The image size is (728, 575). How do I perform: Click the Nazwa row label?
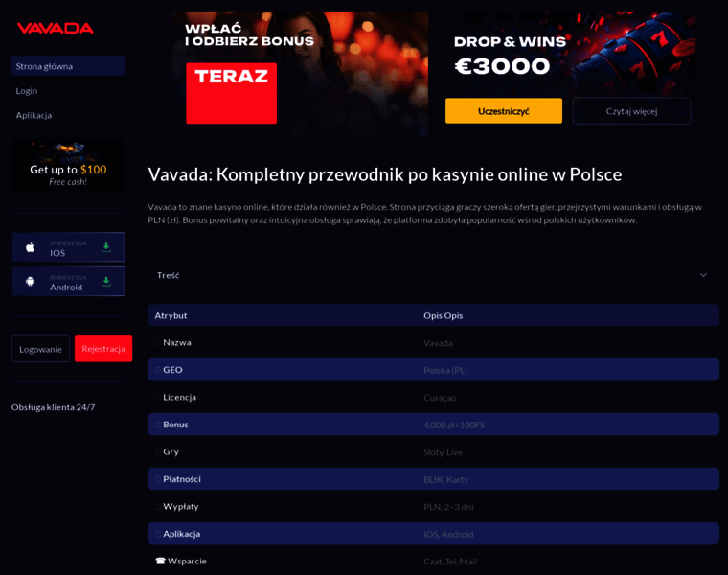[x=177, y=342]
